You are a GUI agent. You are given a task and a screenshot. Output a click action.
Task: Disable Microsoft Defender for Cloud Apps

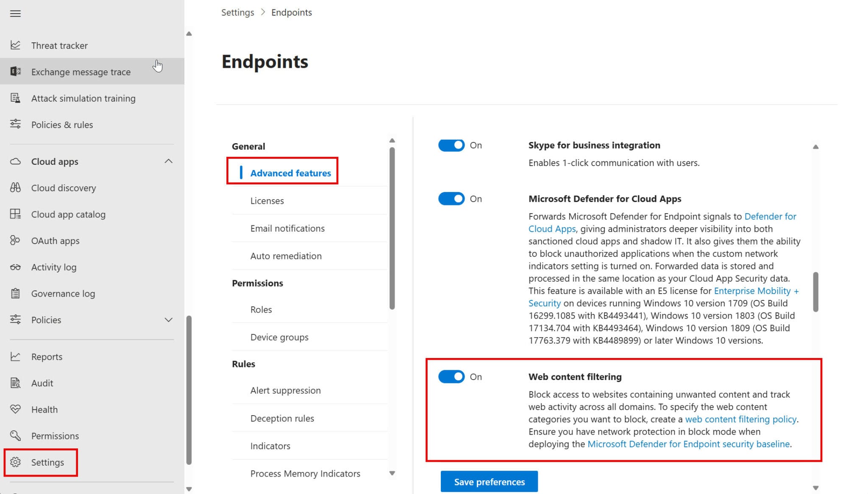tap(451, 199)
